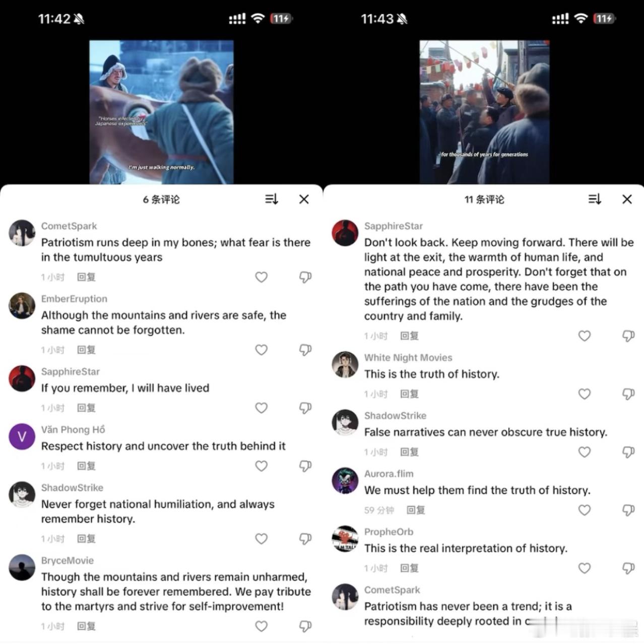The width and height of the screenshot is (644, 644).
Task: Close the 6 comments panel
Action: tap(304, 200)
